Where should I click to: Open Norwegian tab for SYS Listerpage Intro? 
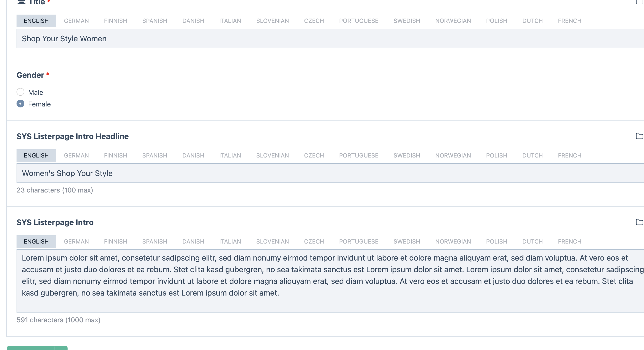pos(453,242)
